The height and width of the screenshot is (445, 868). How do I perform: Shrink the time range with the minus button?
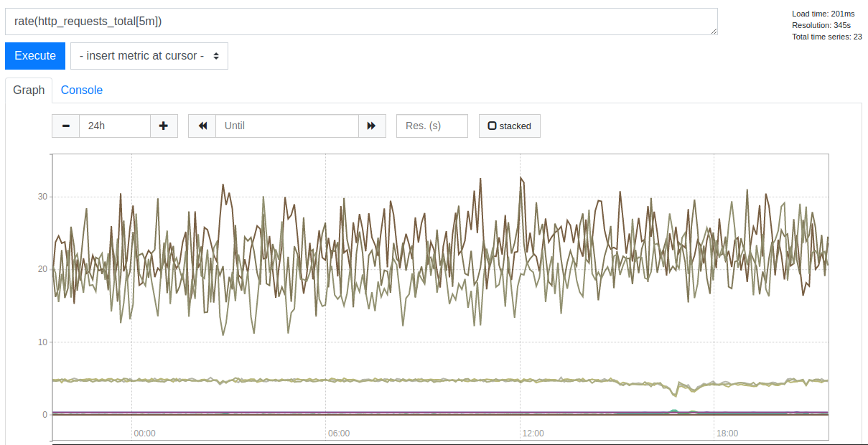(66, 126)
